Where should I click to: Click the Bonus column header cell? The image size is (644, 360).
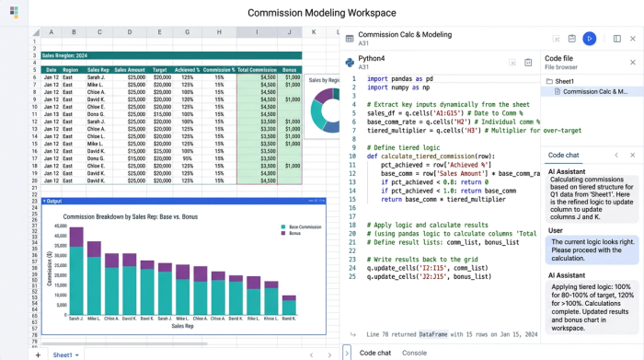pos(289,70)
